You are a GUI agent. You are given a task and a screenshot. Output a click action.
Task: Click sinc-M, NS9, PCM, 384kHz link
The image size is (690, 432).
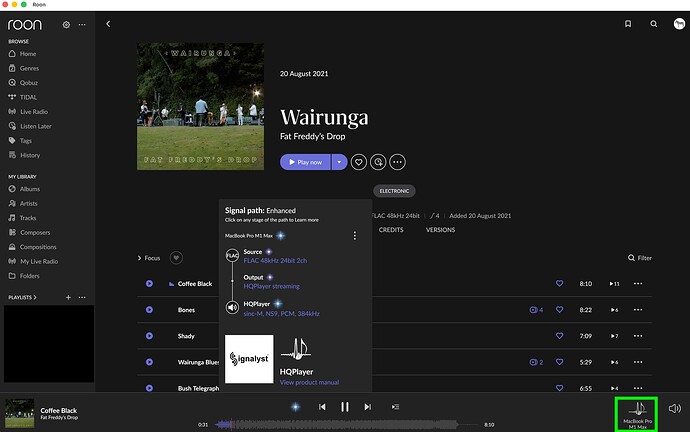282,314
